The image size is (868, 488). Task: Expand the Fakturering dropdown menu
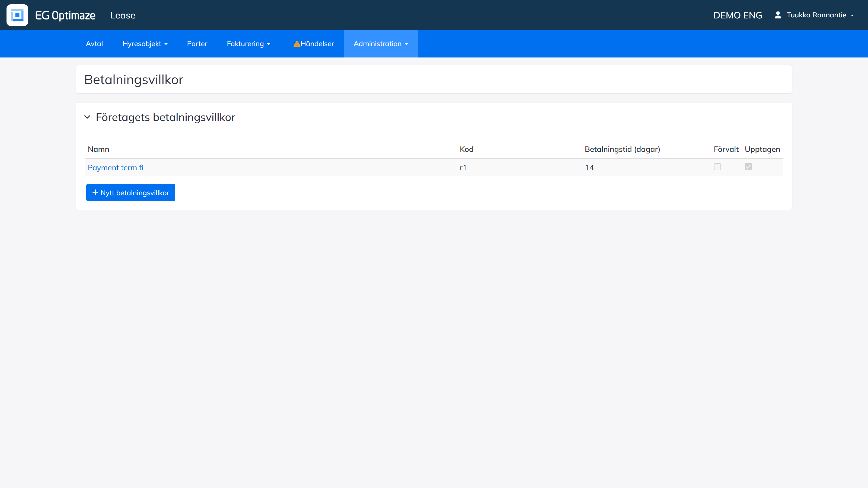point(248,44)
